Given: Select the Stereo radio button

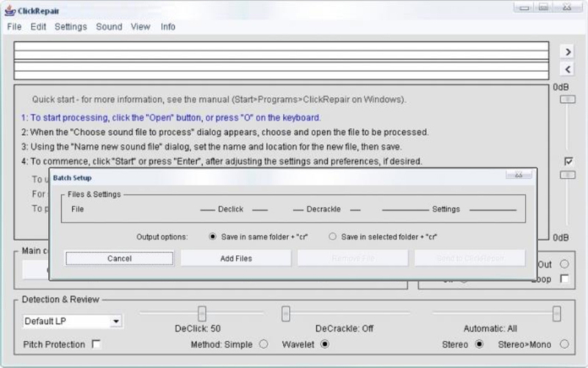Looking at the screenshot, I should (479, 344).
